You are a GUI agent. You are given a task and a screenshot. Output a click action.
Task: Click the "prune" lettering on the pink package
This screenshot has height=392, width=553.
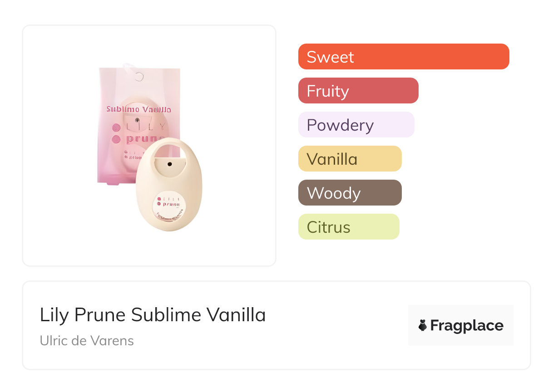pos(145,139)
